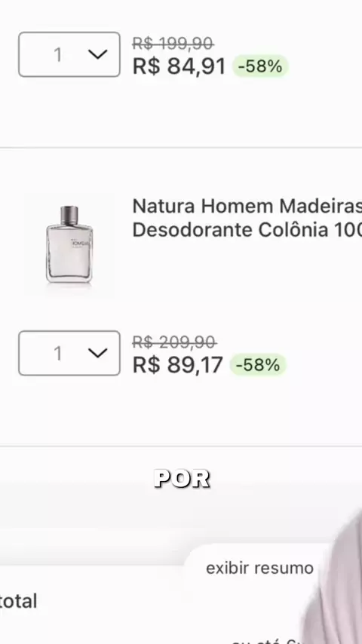Click the crossed-out R$ 209,90 original price
The width and height of the screenshot is (362, 644).
[174, 342]
